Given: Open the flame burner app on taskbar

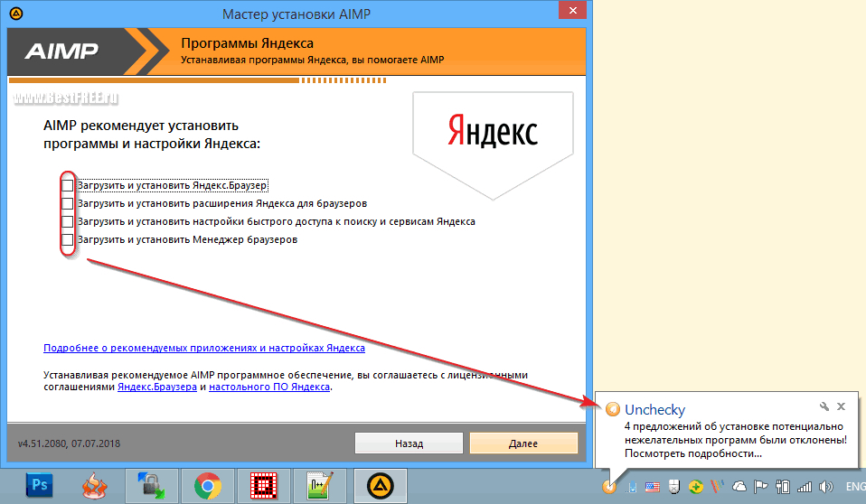Looking at the screenshot, I should coord(94,486).
